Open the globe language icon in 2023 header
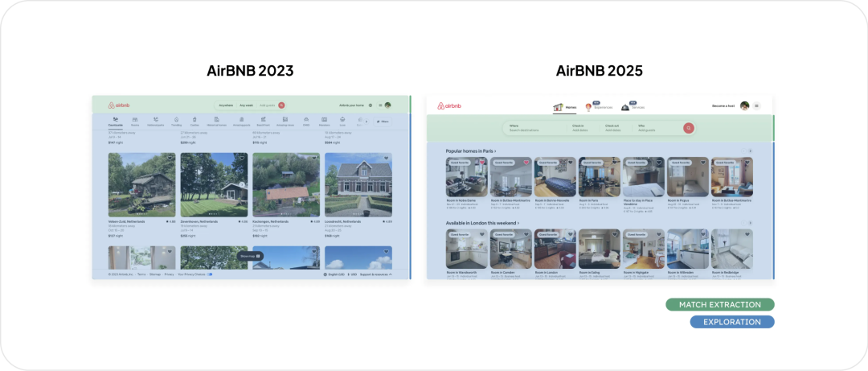868x371 pixels. click(370, 105)
